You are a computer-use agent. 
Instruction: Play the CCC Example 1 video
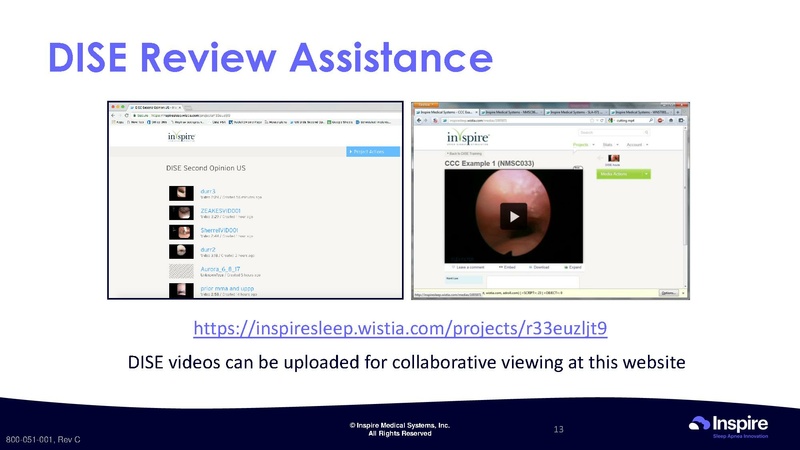point(513,215)
